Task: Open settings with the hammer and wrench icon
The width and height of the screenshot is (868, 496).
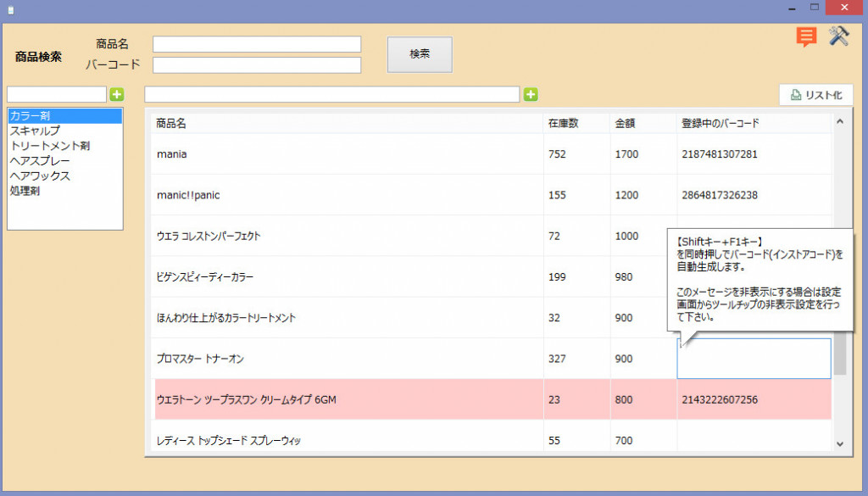Action: tap(838, 36)
